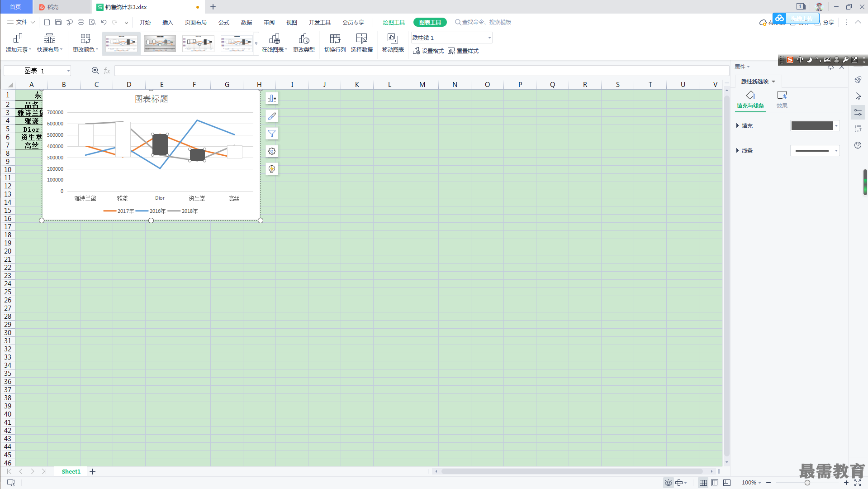Screen dimensions: 868x489
Task: Open the chart element selector dropdown
Action: tap(489, 38)
